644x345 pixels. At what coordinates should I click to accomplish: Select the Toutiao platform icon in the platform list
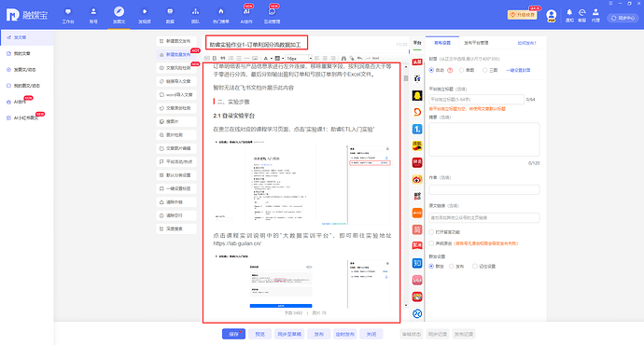tap(417, 62)
